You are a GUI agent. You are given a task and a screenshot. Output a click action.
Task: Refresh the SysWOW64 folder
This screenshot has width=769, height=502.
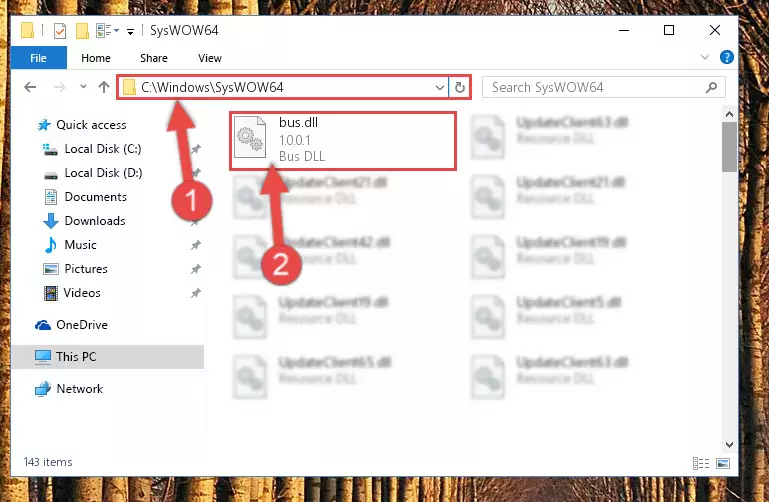tap(460, 87)
